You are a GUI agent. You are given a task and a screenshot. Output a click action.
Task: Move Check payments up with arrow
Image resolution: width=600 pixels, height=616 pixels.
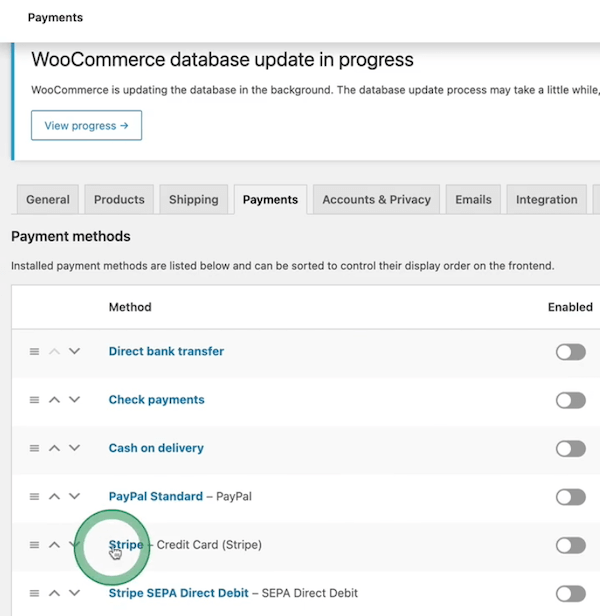coord(55,400)
